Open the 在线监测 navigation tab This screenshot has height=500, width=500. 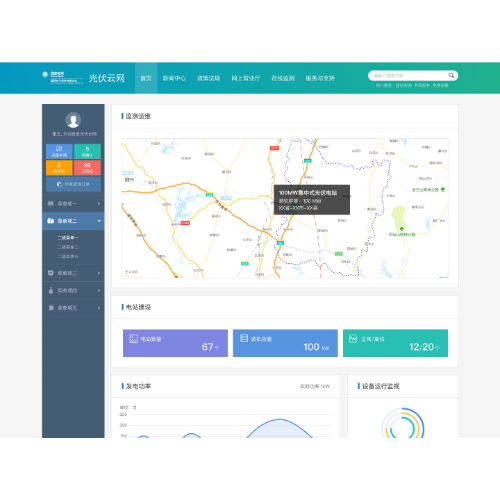coord(283,78)
